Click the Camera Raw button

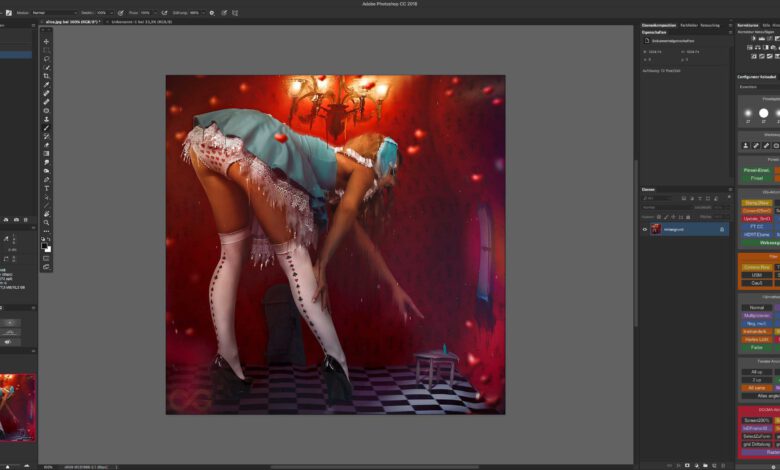click(x=756, y=267)
